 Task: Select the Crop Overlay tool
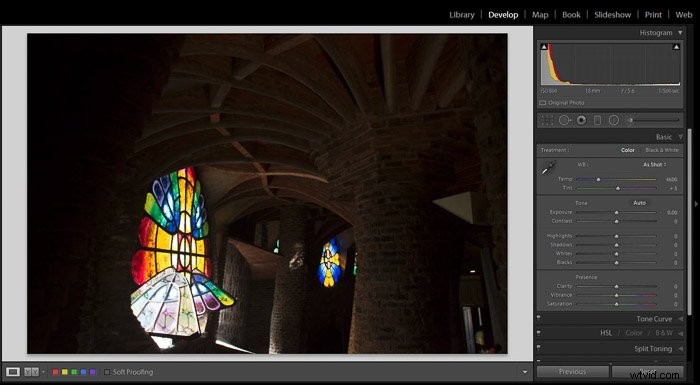[547, 120]
